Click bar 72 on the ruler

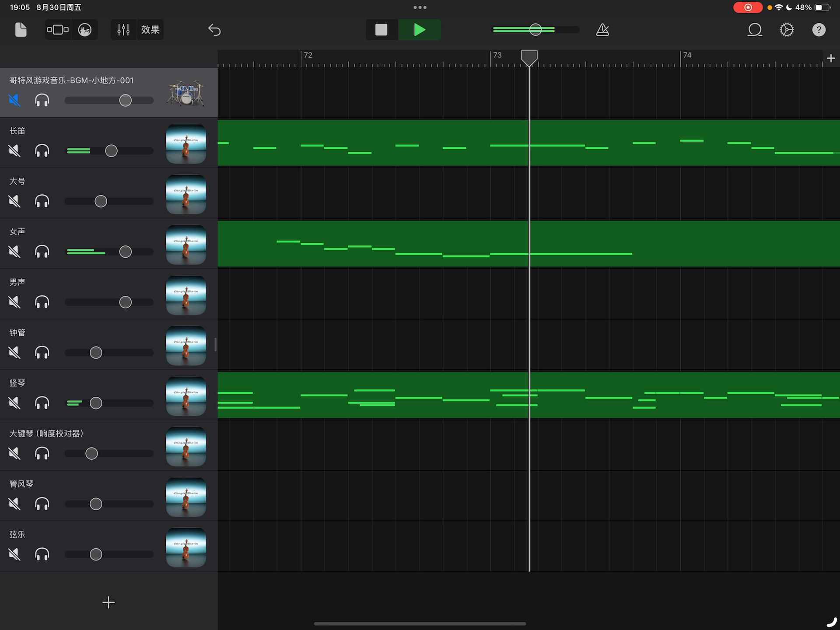tap(308, 55)
